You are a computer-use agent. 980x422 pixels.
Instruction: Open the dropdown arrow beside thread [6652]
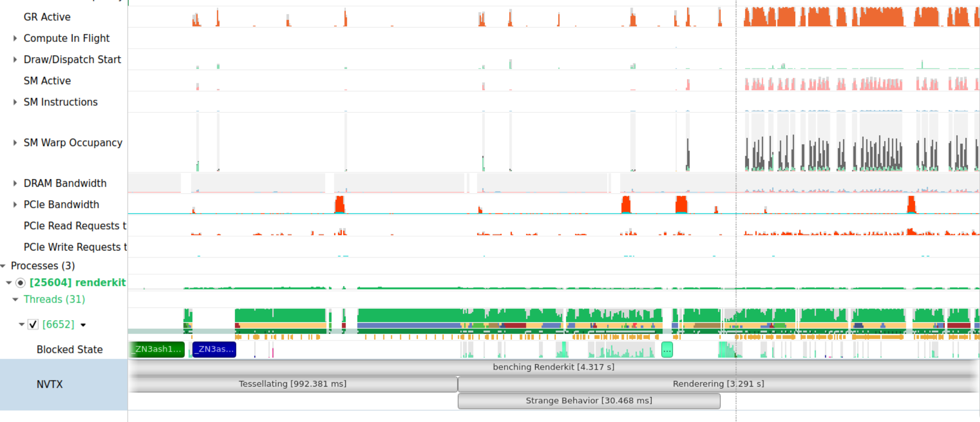[x=83, y=325]
